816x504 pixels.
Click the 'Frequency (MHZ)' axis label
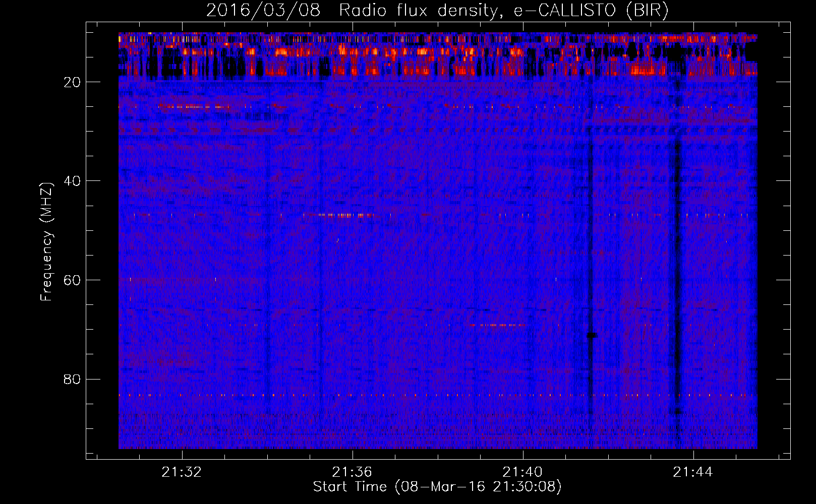click(x=46, y=242)
